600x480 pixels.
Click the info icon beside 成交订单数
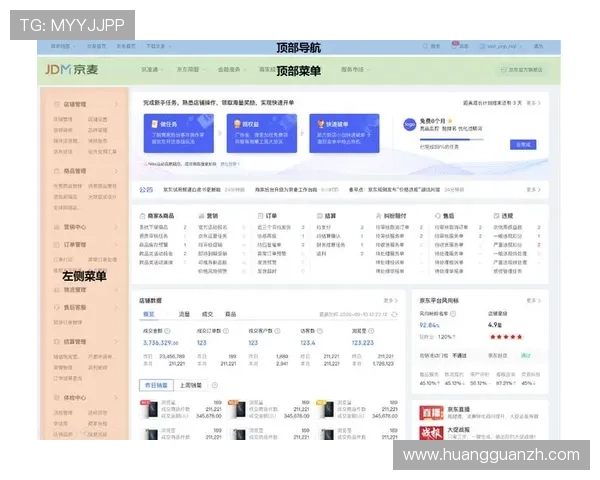pyautogui.click(x=226, y=331)
